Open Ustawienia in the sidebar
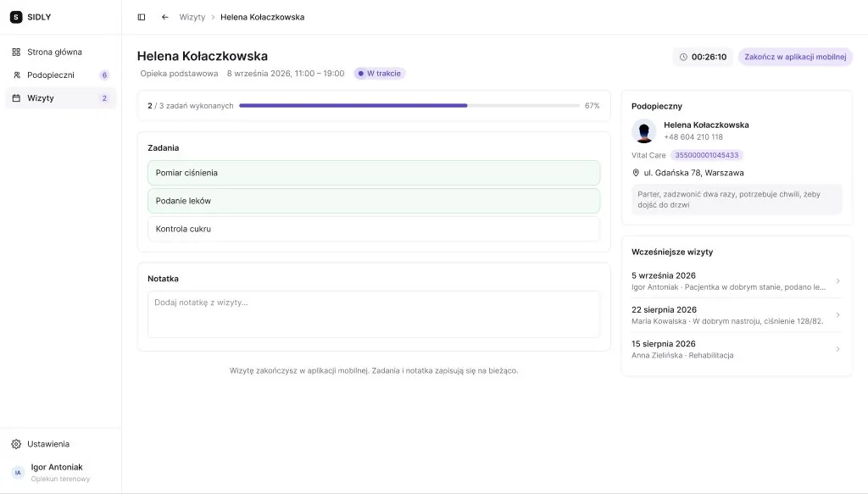The width and height of the screenshot is (868, 494). pyautogui.click(x=60, y=444)
